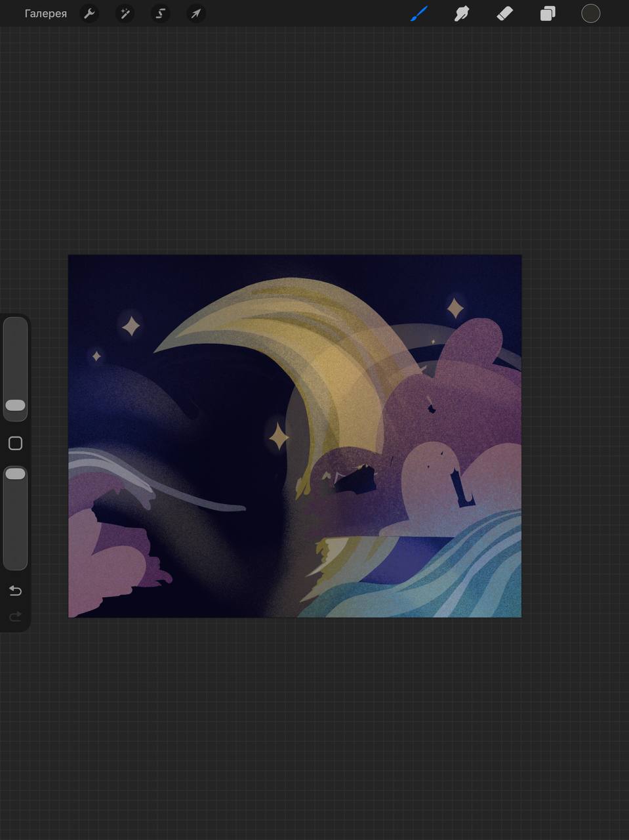The width and height of the screenshot is (629, 840).
Task: Open the Layers panel
Action: click(548, 13)
